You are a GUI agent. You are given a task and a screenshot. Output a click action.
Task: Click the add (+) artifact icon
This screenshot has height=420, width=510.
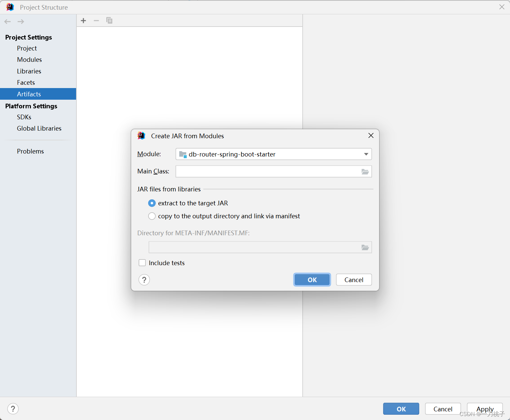coord(83,20)
